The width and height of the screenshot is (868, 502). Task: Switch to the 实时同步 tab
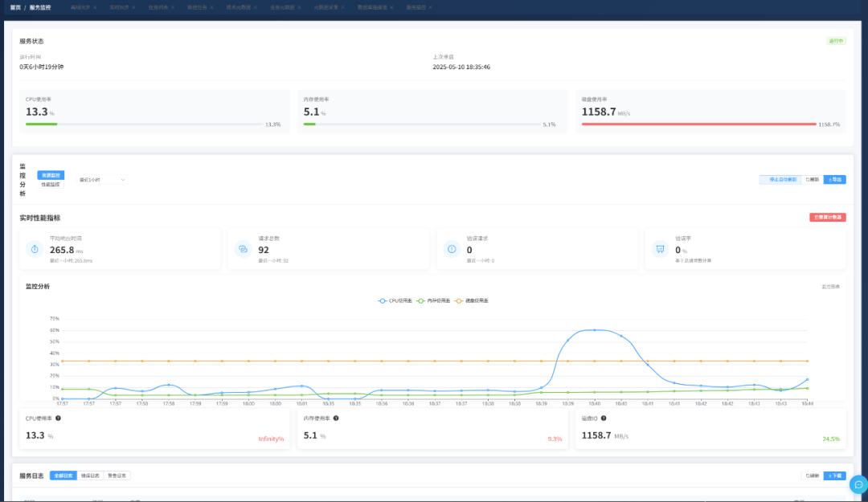click(119, 8)
